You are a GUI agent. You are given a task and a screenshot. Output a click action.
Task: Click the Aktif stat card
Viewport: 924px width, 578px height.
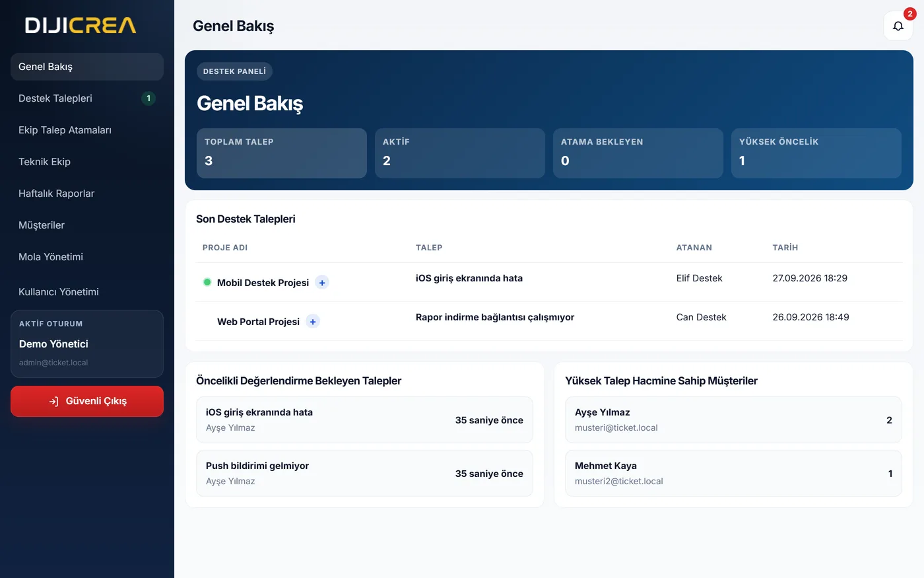(x=460, y=153)
